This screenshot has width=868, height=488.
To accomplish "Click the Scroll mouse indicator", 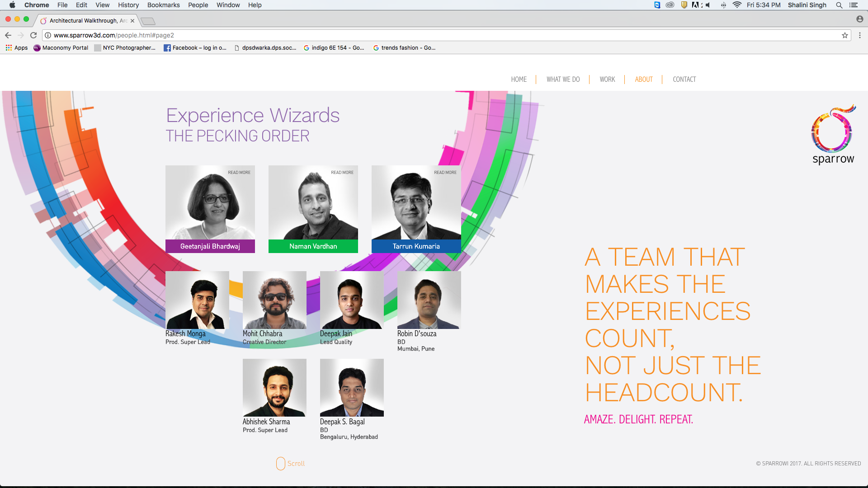I will 281,464.
